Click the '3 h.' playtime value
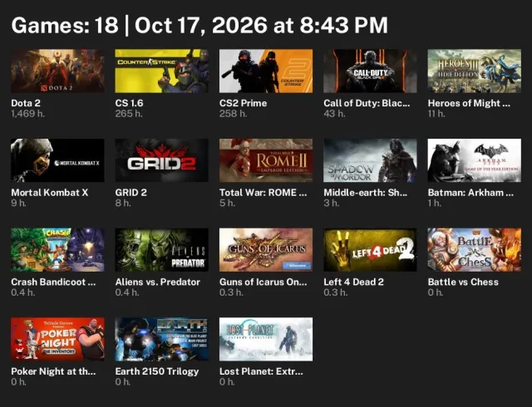The image size is (532, 407). pos(331,203)
